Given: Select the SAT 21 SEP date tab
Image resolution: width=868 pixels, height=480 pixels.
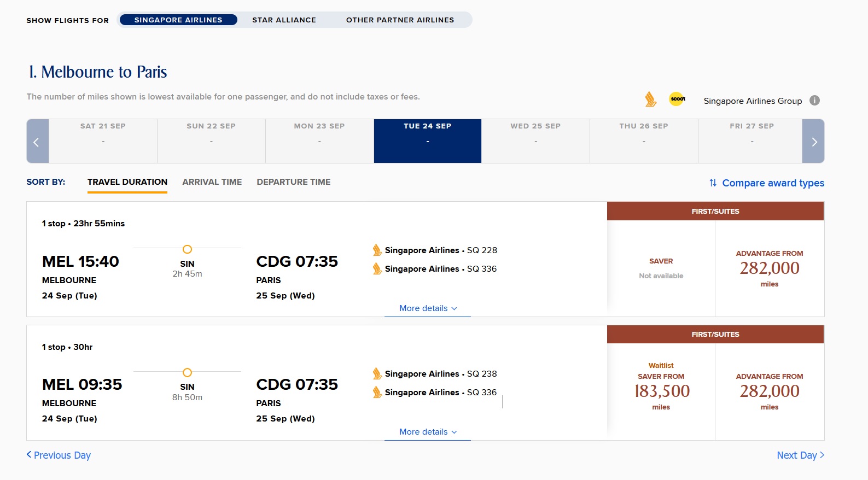Looking at the screenshot, I should tap(103, 141).
